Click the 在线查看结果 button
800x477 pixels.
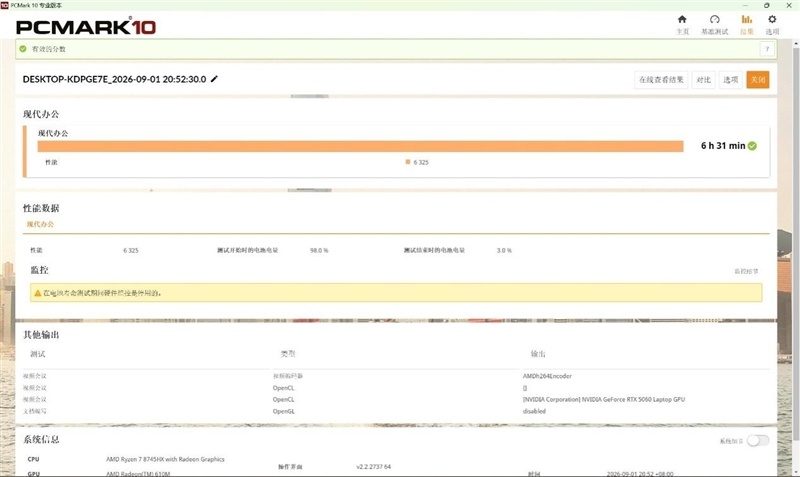(x=661, y=80)
